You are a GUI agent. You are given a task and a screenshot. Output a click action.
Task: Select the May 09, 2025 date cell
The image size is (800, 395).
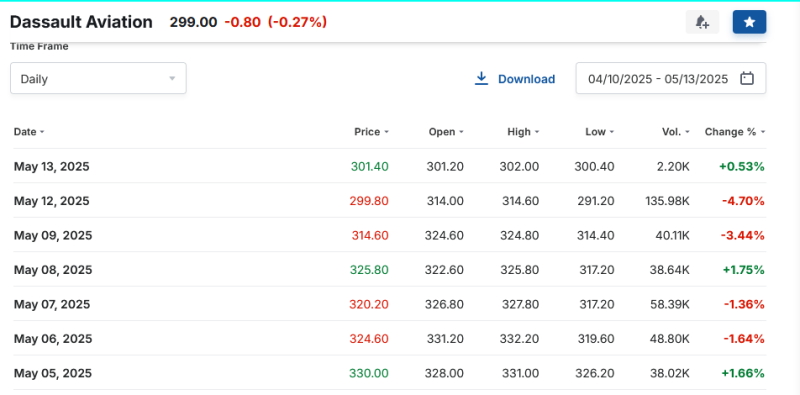click(53, 236)
